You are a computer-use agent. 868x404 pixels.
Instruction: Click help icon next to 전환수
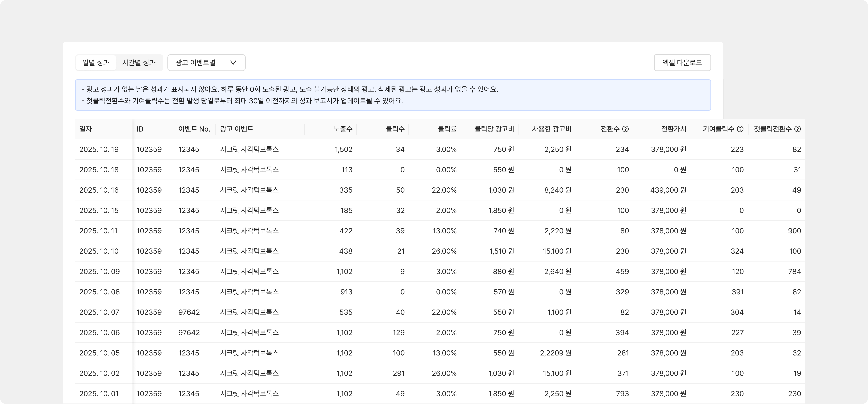point(625,129)
